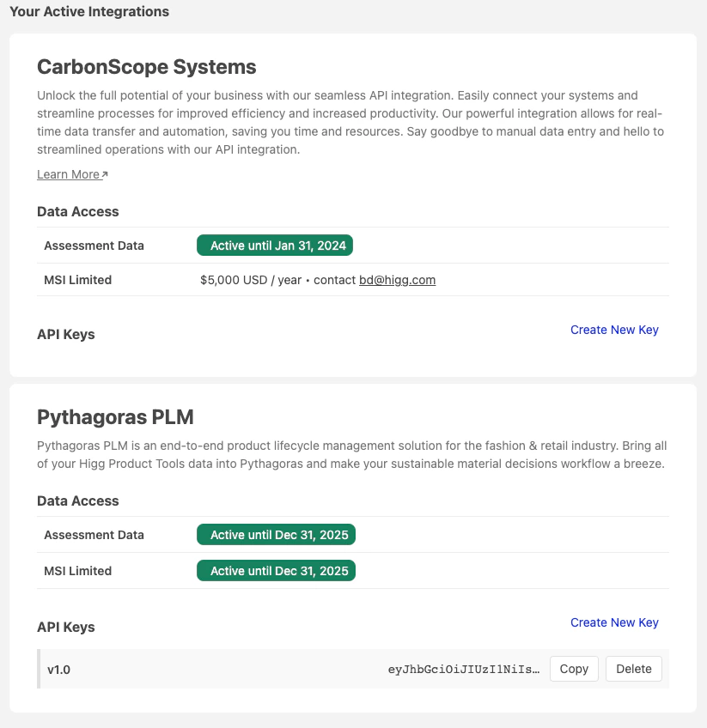Select the Your Active Integrations title
Image resolution: width=707 pixels, height=728 pixels.
click(x=88, y=11)
